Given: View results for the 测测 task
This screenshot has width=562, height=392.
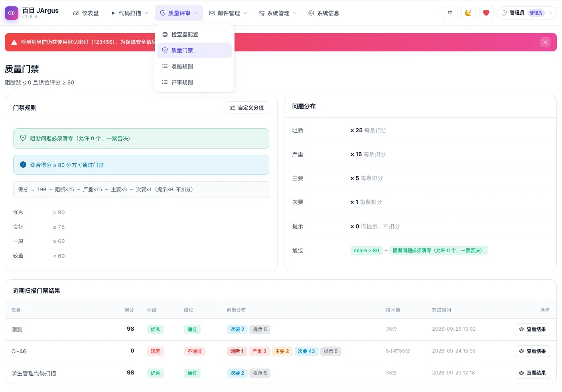Looking at the screenshot, I should [x=532, y=329].
